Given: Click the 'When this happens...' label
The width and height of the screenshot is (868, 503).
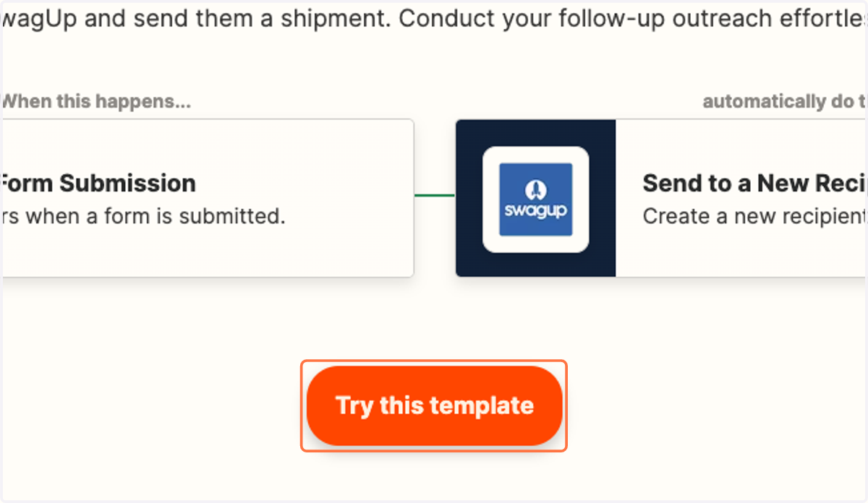Looking at the screenshot, I should click(x=95, y=102).
